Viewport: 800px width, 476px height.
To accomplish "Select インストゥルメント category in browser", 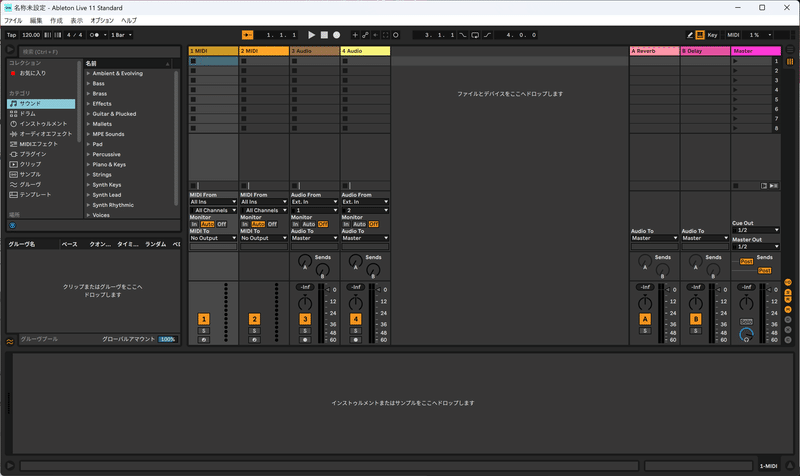I will (41, 124).
